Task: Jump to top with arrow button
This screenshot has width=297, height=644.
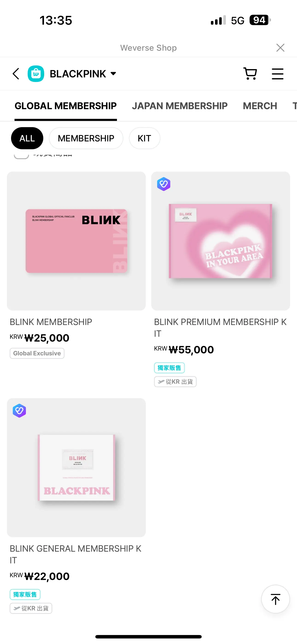Action: (275, 599)
